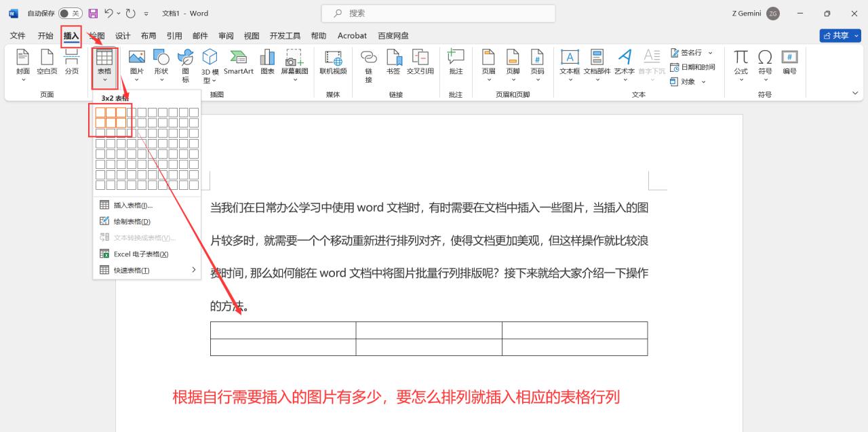Open the Baidu Netdisk (百度网盘) tab
Viewport: 868px width, 432px height.
[393, 36]
